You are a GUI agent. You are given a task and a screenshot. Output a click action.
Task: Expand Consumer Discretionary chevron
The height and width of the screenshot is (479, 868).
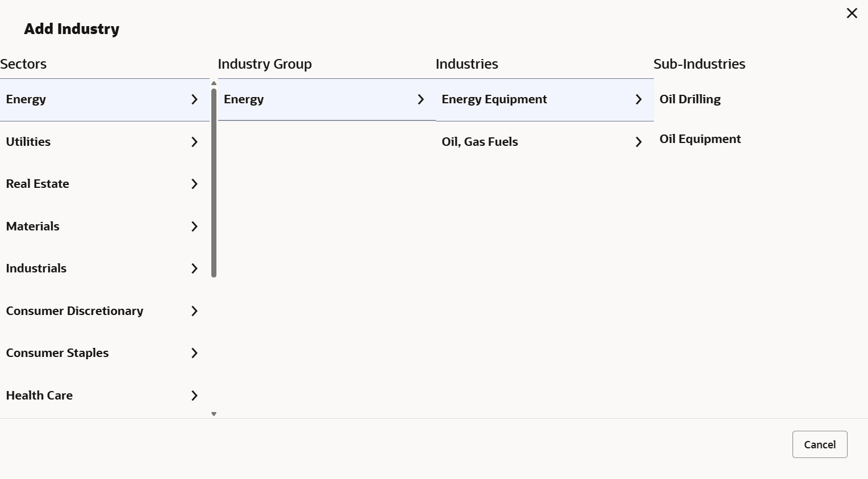[194, 311]
